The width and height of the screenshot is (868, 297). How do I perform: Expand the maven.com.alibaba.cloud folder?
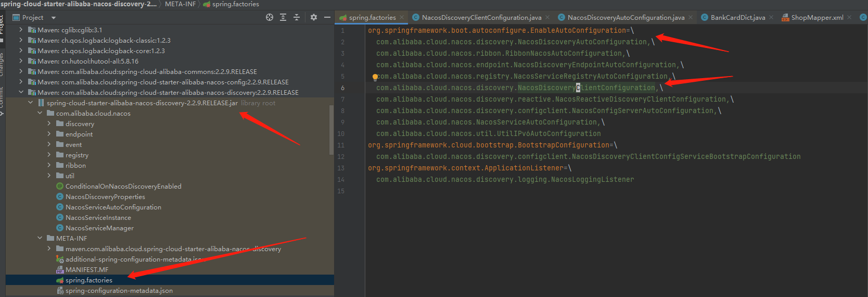pyautogui.click(x=49, y=249)
